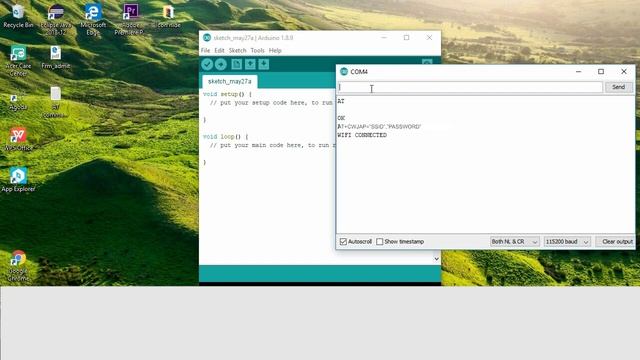Click the OK response line in output
The height and width of the screenshot is (360, 640).
click(x=341, y=118)
